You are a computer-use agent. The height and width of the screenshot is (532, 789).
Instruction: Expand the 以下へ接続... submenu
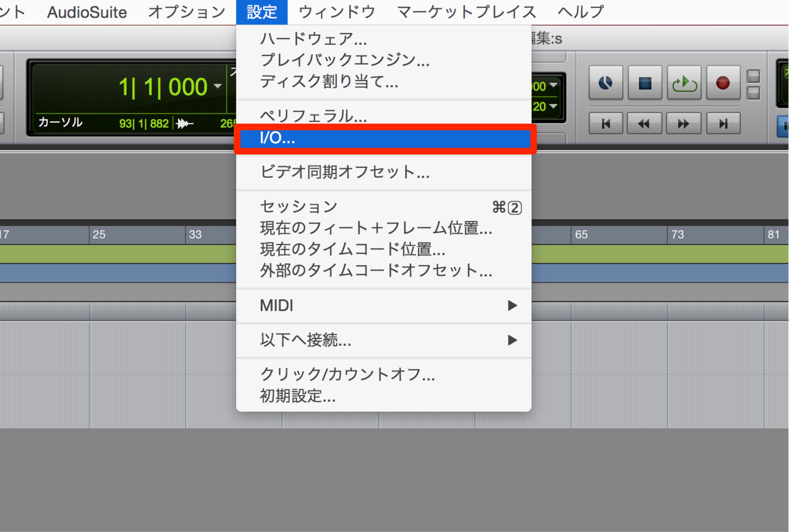384,340
